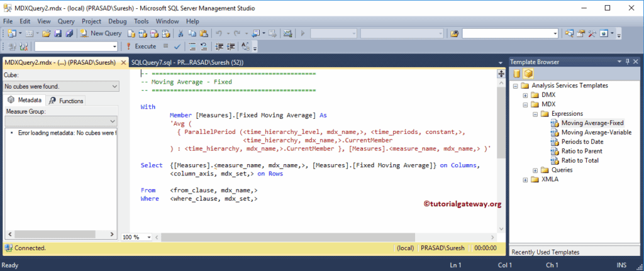Open the File menu

(x=8, y=21)
